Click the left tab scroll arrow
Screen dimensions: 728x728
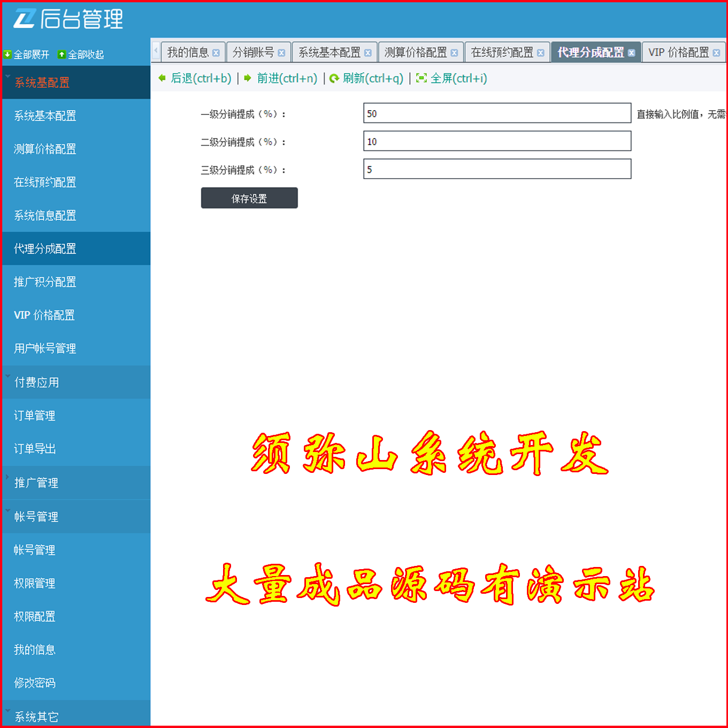[x=156, y=51]
